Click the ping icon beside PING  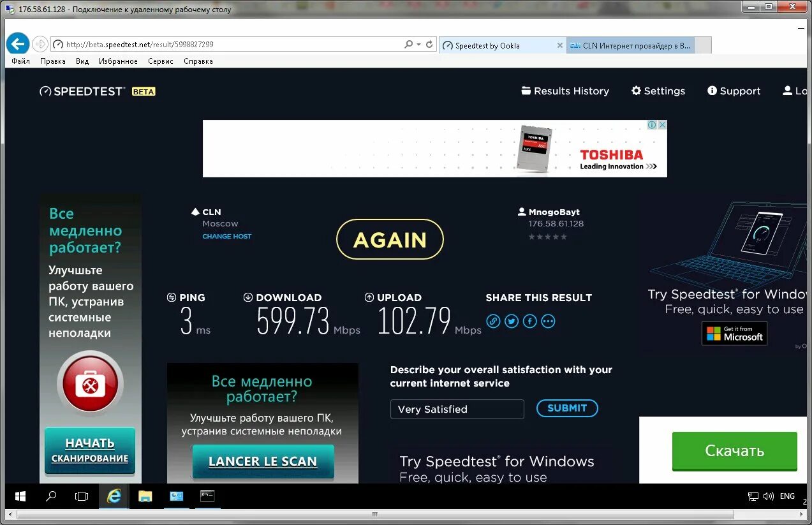(172, 297)
